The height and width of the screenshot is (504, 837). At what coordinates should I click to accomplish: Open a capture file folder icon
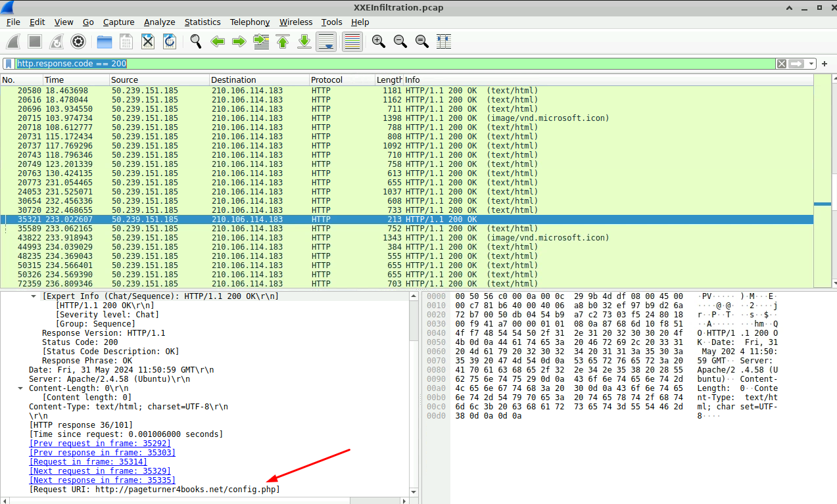105,41
